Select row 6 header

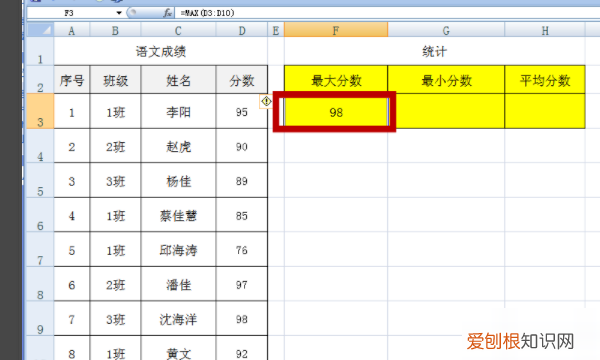coord(40,215)
